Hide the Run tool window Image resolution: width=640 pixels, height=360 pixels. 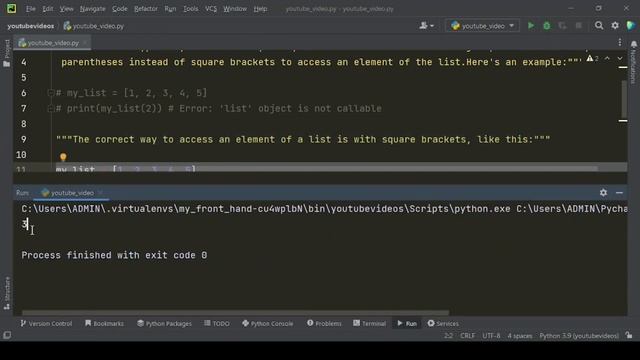click(x=619, y=193)
